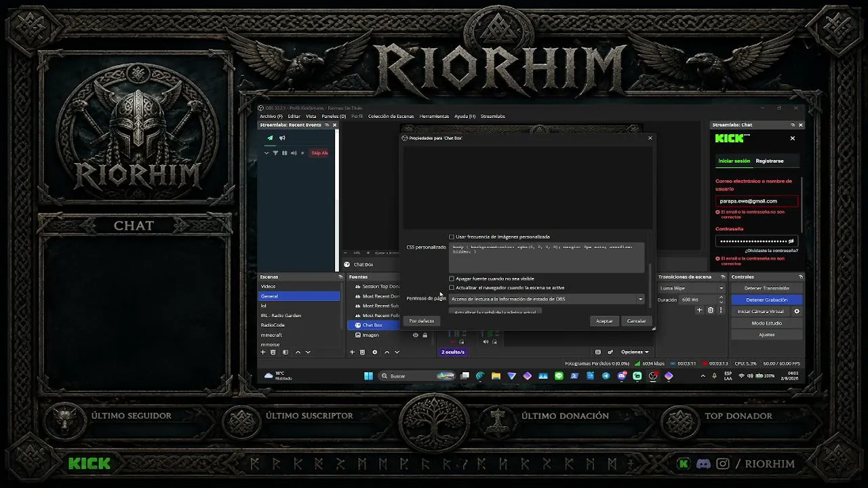Show the 2 oculto/s hidden mixer items

[x=453, y=352]
